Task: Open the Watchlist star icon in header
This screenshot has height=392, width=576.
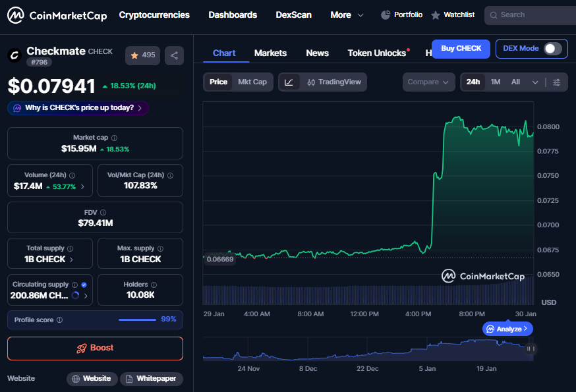Action: 436,15
